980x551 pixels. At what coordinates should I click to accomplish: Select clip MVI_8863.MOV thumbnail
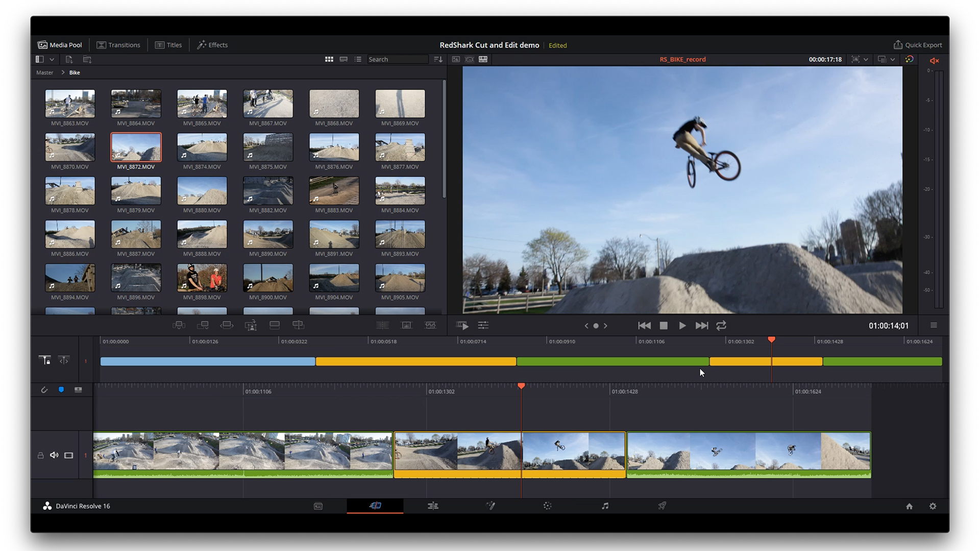pos(70,104)
